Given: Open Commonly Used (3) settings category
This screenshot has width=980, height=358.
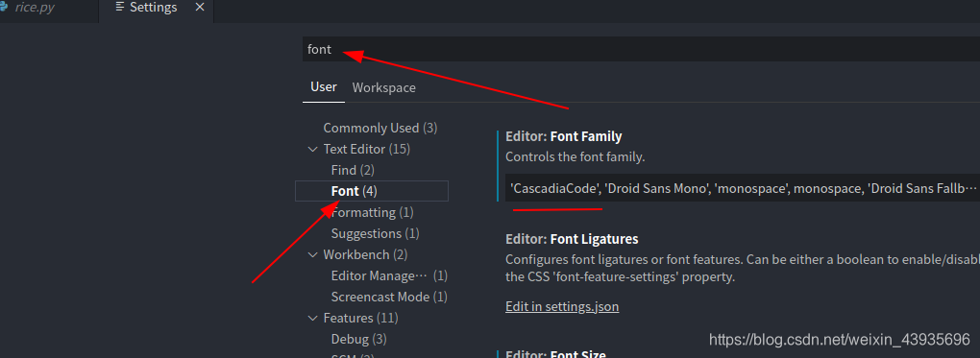Looking at the screenshot, I should tap(380, 128).
